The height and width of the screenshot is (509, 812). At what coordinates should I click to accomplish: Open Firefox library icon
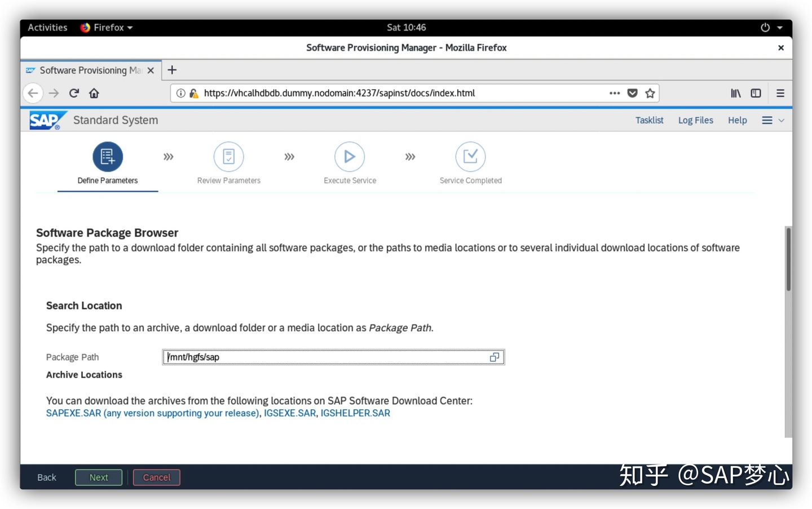coord(736,93)
